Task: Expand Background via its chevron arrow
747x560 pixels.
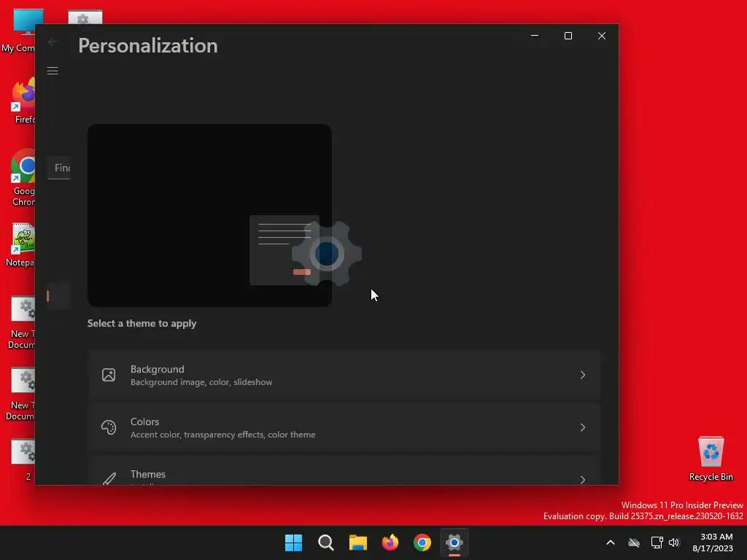Action: click(583, 376)
